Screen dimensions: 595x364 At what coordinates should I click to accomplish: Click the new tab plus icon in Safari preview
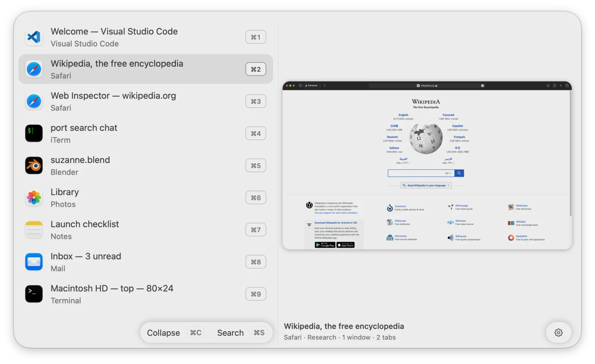[561, 86]
